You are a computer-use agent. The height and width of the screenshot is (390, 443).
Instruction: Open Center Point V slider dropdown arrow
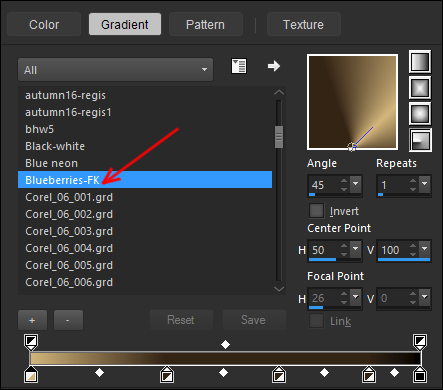(x=425, y=249)
